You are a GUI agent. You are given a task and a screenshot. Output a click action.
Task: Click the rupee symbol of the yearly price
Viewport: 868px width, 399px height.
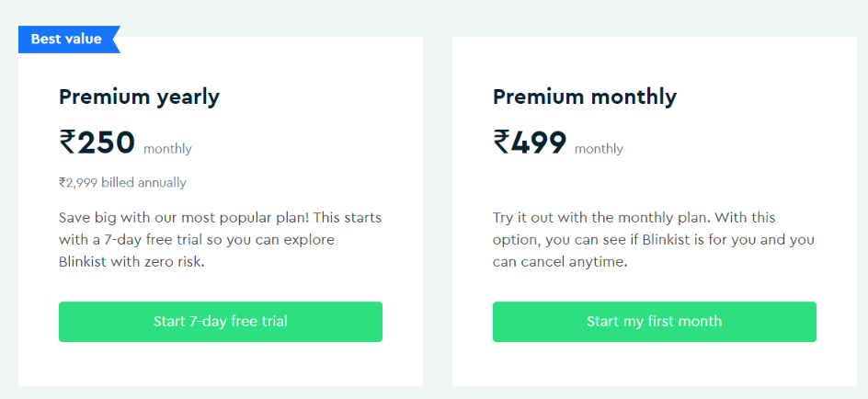tap(67, 142)
